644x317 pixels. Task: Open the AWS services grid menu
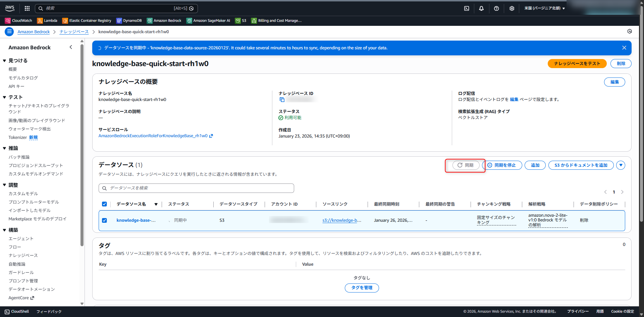click(27, 8)
